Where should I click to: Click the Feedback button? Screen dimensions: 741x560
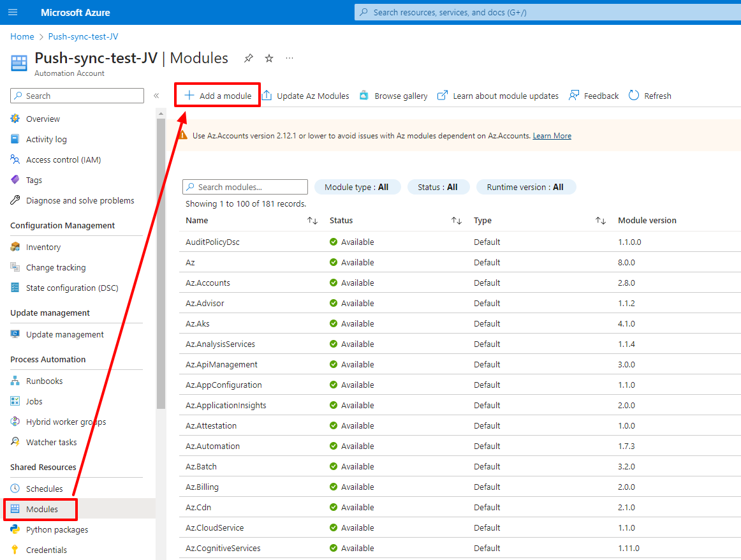[x=594, y=96]
